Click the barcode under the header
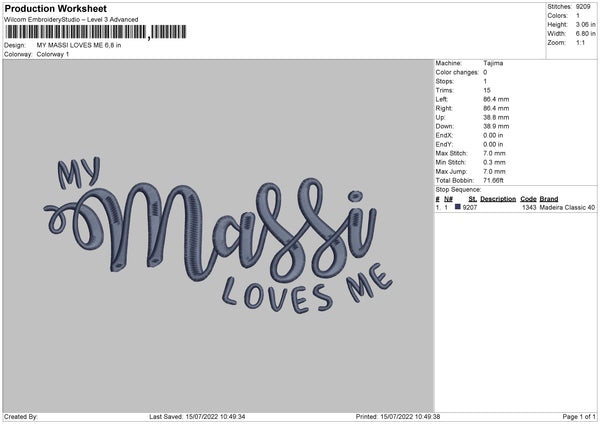This screenshot has width=600, height=424. [96, 32]
